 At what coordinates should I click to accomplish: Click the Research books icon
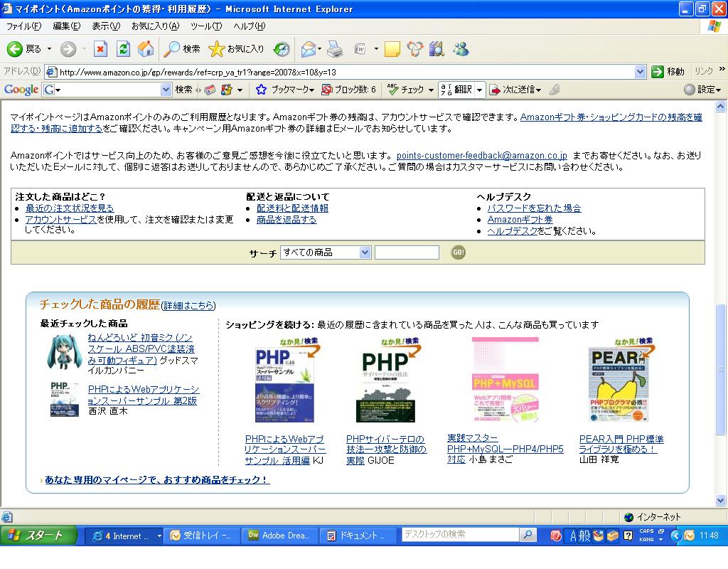pyautogui.click(x=437, y=49)
